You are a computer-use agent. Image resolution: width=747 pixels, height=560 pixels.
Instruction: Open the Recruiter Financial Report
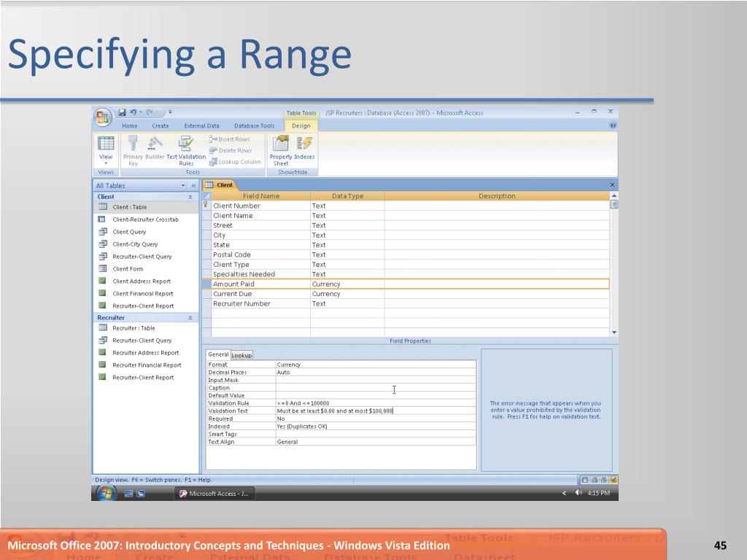point(146,365)
